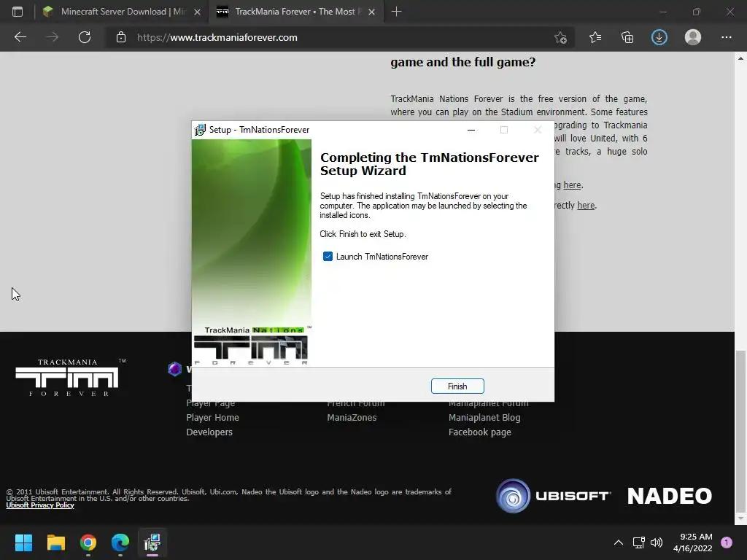Close the TrackMania Forever tab

point(371,12)
